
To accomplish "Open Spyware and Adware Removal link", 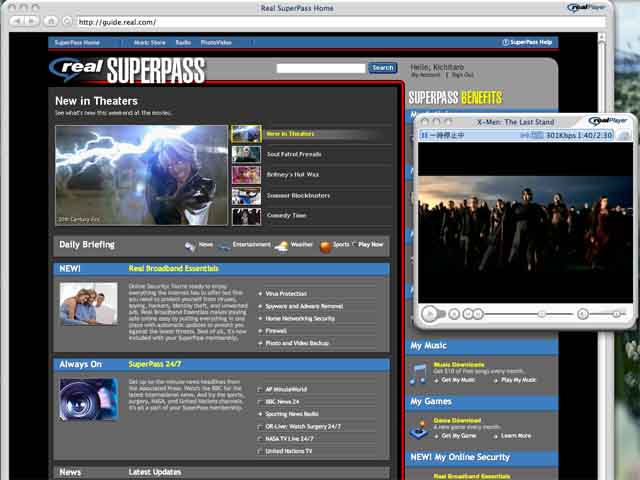I will point(304,306).
